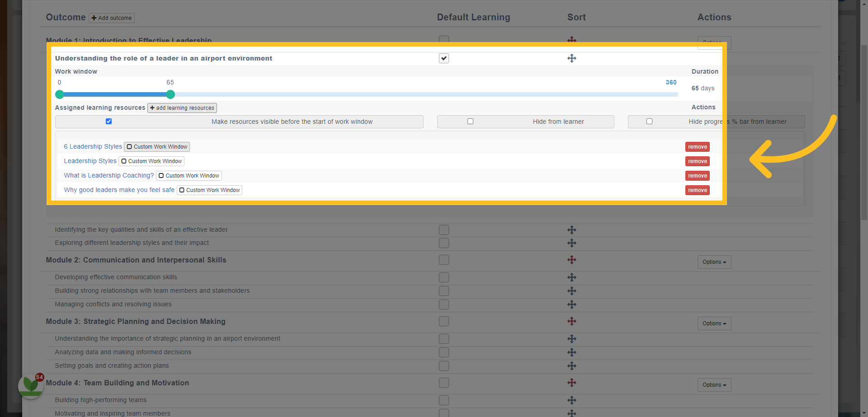868x417 pixels.
Task: Open the Options dropdown for Module 4
Action: [x=714, y=385]
